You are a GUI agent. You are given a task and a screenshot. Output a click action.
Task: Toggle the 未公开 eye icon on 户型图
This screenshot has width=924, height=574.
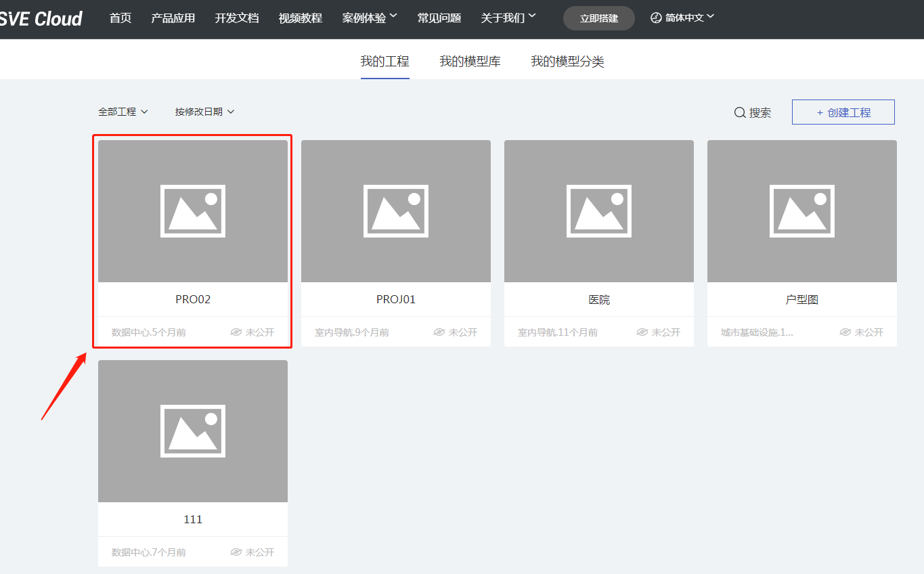845,332
